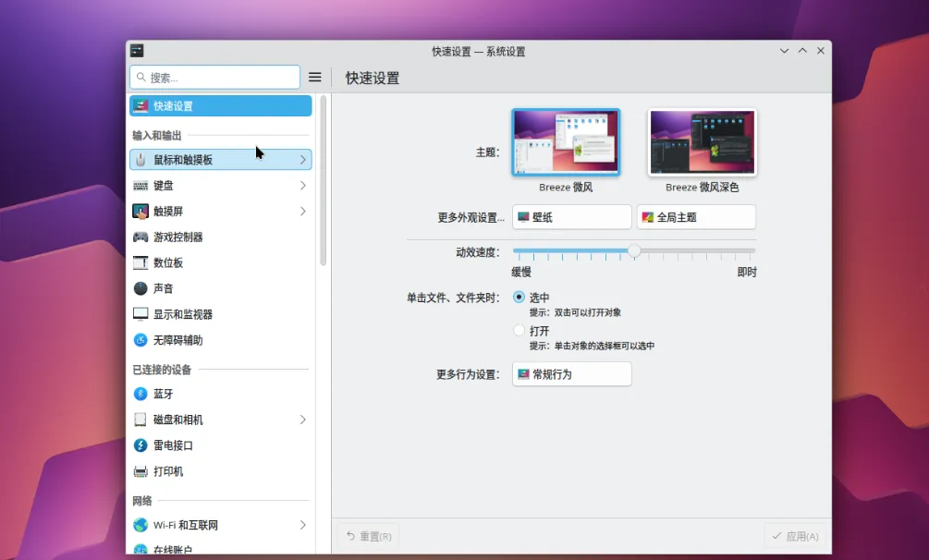
Task: Select the 选中 radio button
Action: click(519, 298)
